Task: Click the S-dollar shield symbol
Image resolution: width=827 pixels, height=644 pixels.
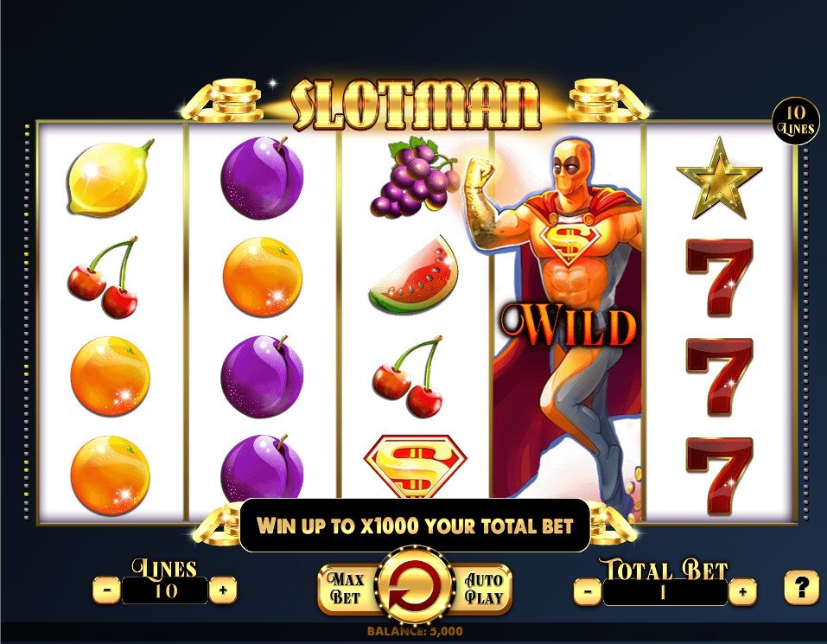Action: [415, 466]
